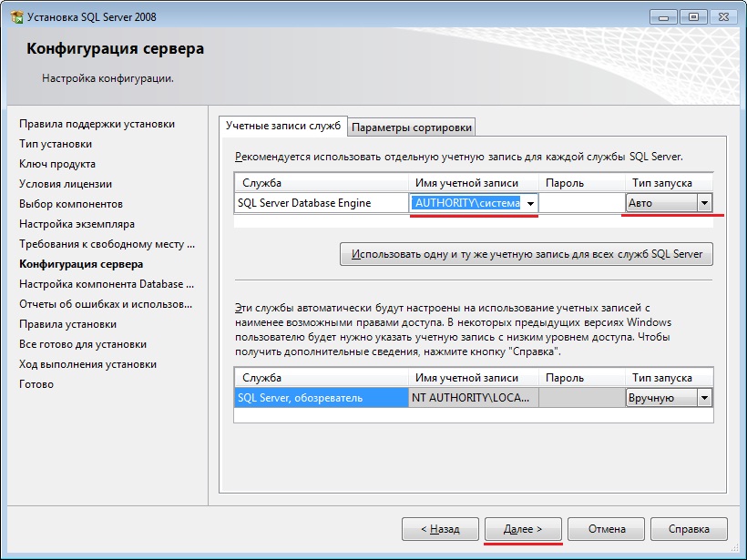Click Отчеты об ошибках и использов... step
Image resolution: width=747 pixels, height=560 pixels.
(x=106, y=304)
